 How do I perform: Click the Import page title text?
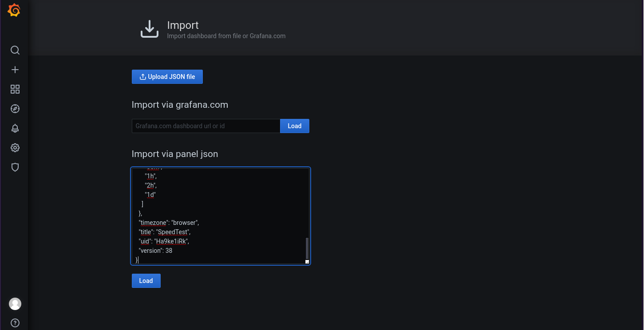click(183, 25)
